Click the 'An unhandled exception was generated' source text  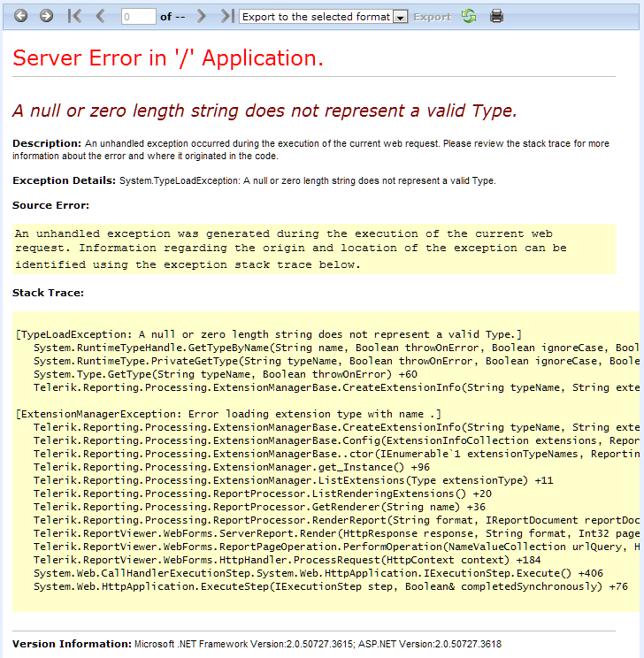point(289,249)
